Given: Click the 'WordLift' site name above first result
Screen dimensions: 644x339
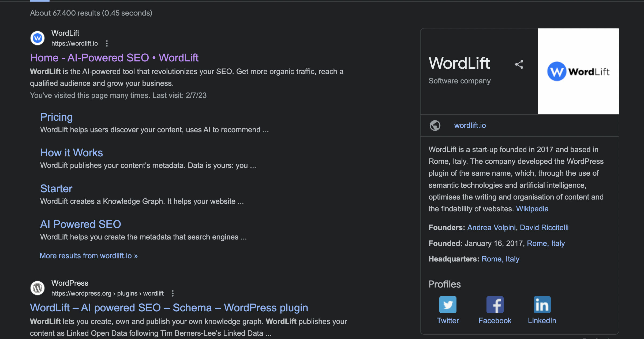Looking at the screenshot, I should pyautogui.click(x=65, y=33).
